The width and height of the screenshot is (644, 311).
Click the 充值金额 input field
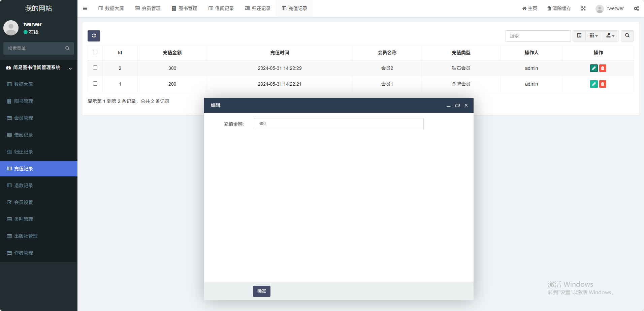339,124
